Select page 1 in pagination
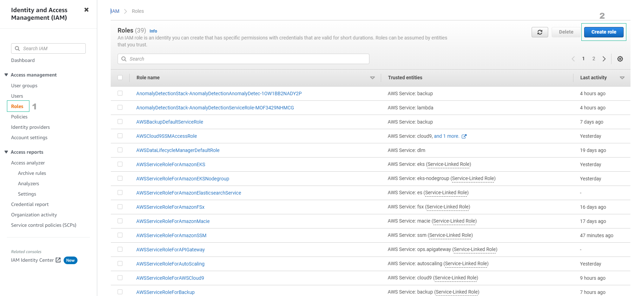The width and height of the screenshot is (644, 296). (583, 59)
